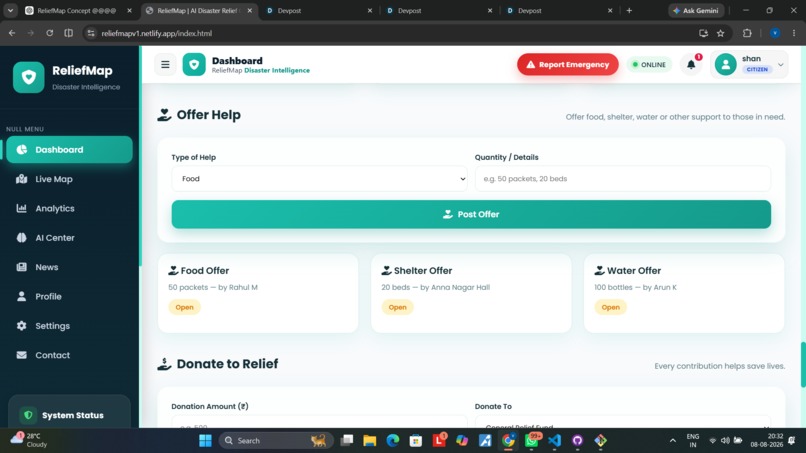Click the address bar URL

[x=156, y=33]
